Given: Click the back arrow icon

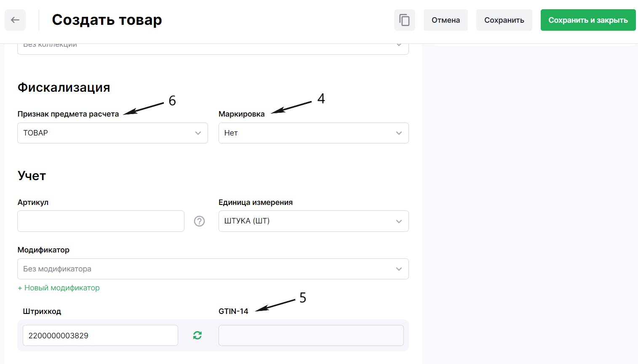Looking at the screenshot, I should 15,20.
